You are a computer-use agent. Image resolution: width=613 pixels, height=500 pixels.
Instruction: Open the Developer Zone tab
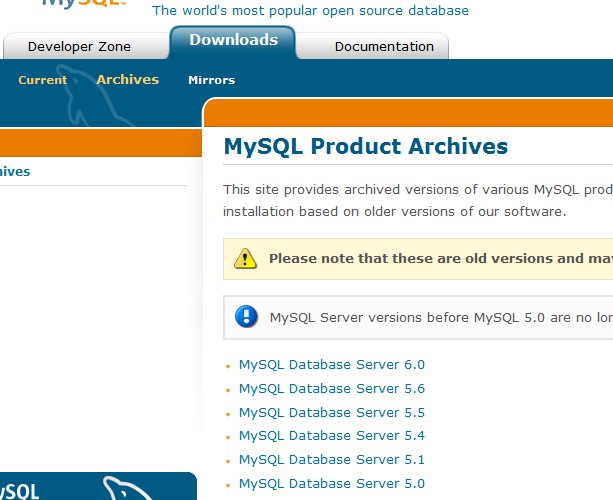79,47
